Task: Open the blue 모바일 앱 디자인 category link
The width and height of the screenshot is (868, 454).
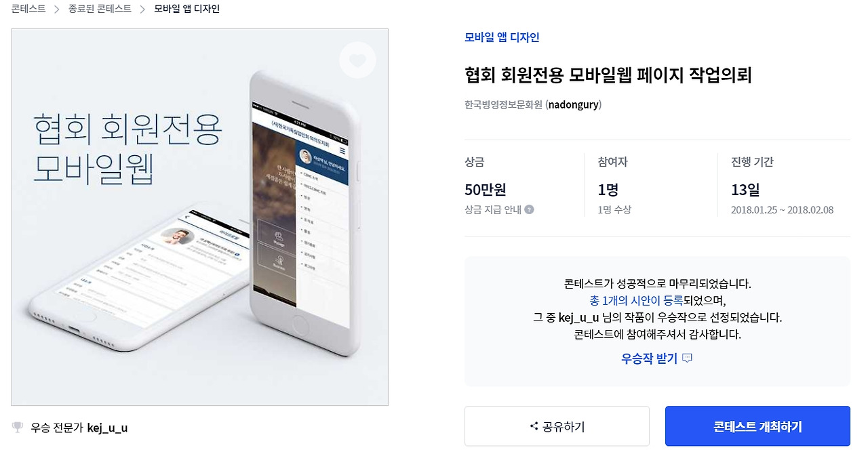Action: (502, 37)
